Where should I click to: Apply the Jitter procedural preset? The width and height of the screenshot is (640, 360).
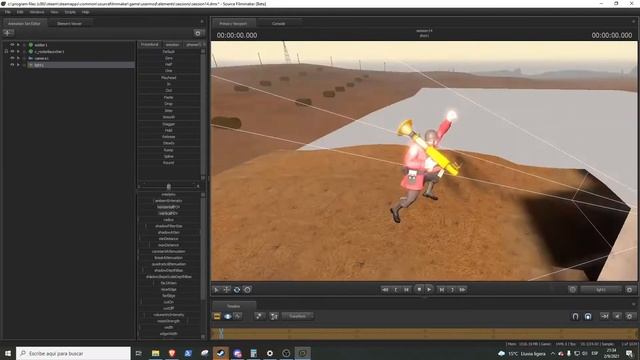pyautogui.click(x=169, y=111)
